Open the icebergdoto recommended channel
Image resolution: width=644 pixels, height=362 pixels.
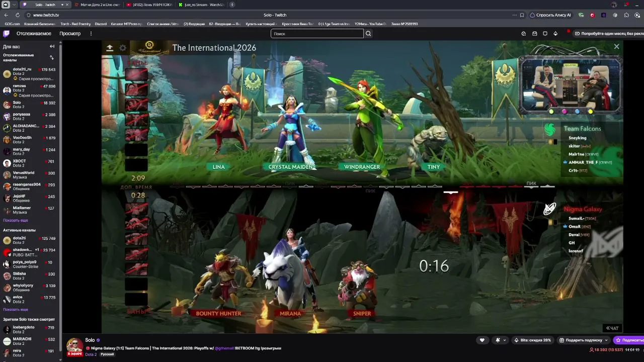(x=29, y=330)
